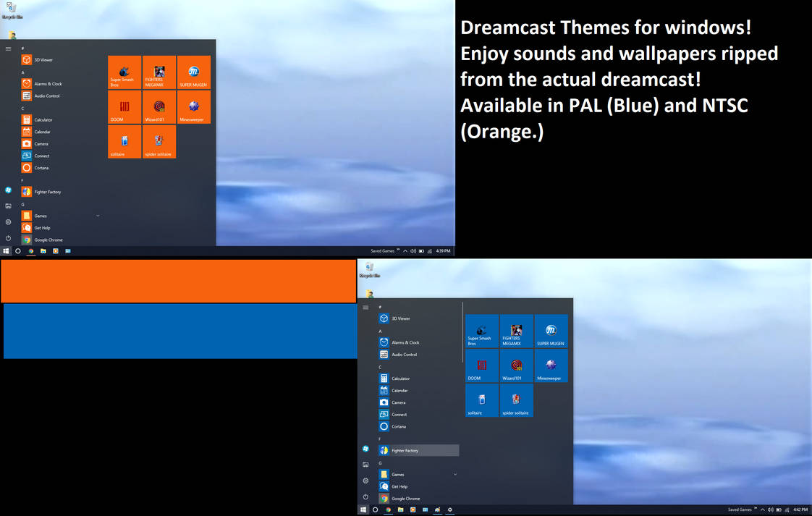The width and height of the screenshot is (812, 516).
Task: Open volume control on orange-themed taskbar
Action: click(413, 250)
